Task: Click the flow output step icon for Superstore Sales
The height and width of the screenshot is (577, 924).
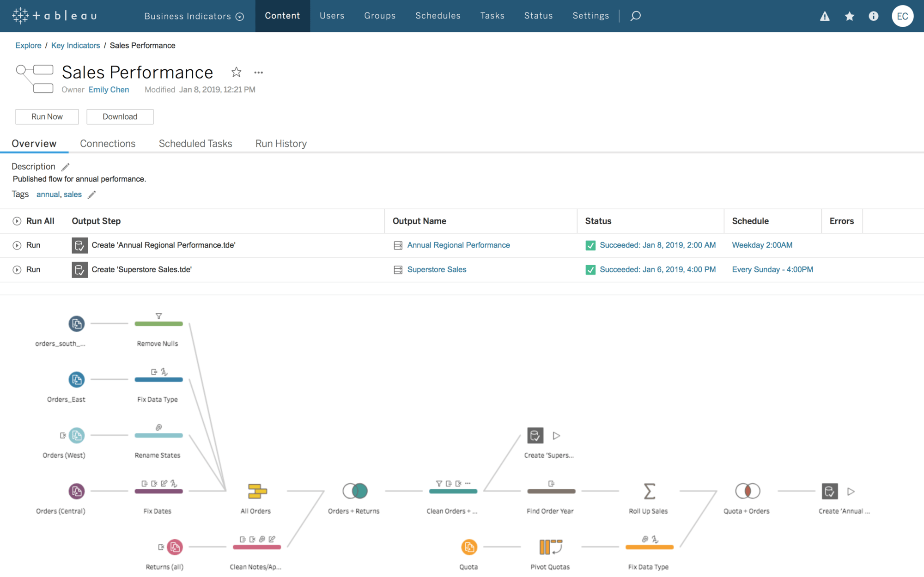Action: pos(79,269)
